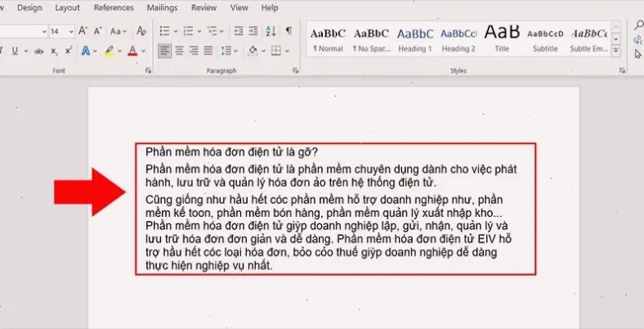
Task: Open the Paragraph settings dialog launcher
Action: [x=295, y=70]
